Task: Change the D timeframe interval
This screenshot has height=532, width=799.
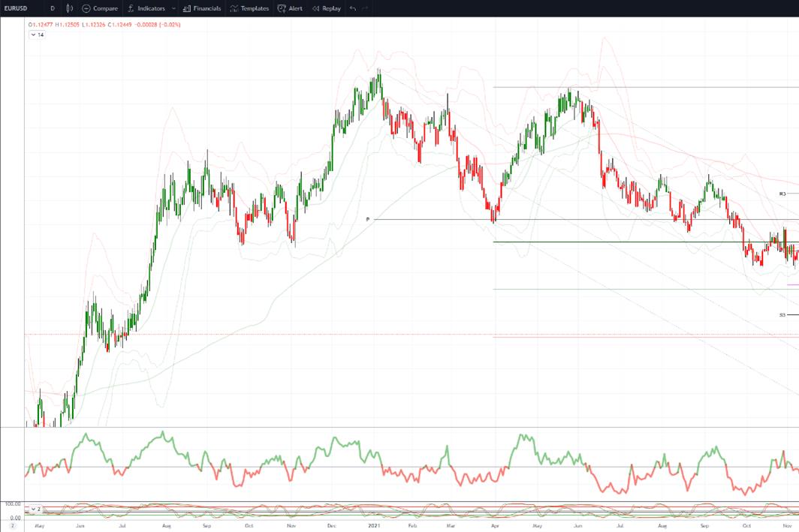Action: (x=53, y=9)
